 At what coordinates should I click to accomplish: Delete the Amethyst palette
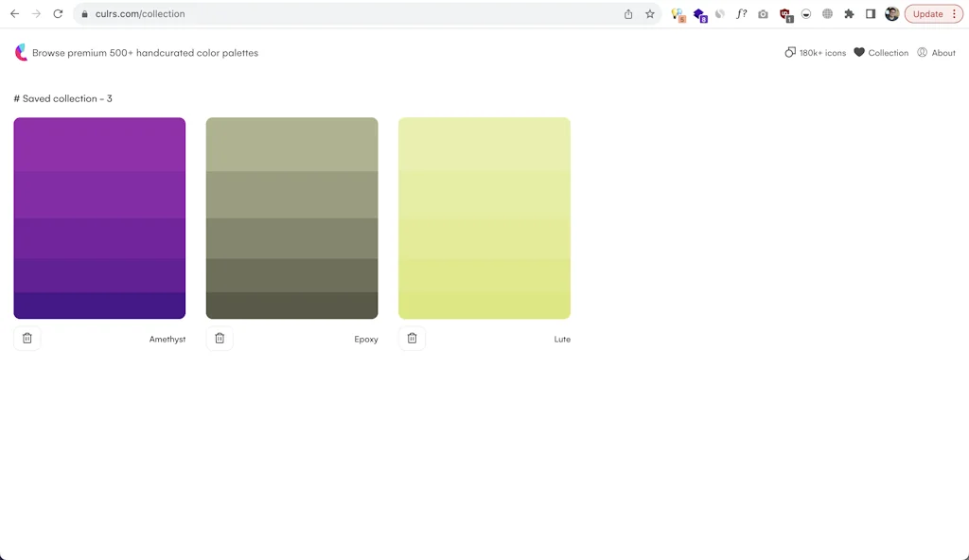27,338
